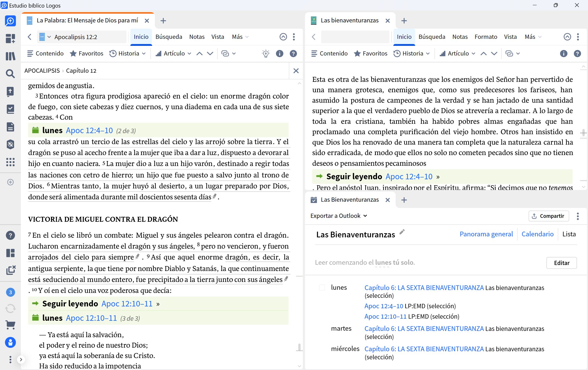This screenshot has width=588, height=370.
Task: Open Seguir leyendo Apoc 12:4–10 link in right panel
Action: [x=409, y=176]
